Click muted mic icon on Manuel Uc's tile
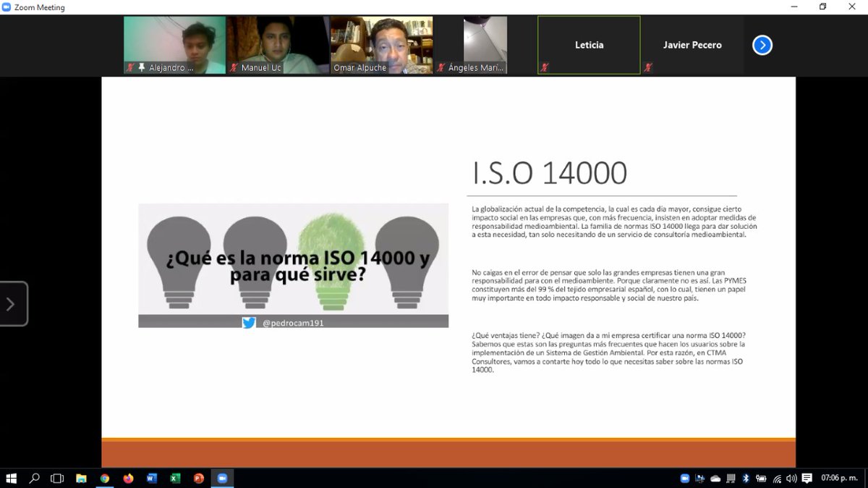The height and width of the screenshot is (488, 868). (x=234, y=67)
